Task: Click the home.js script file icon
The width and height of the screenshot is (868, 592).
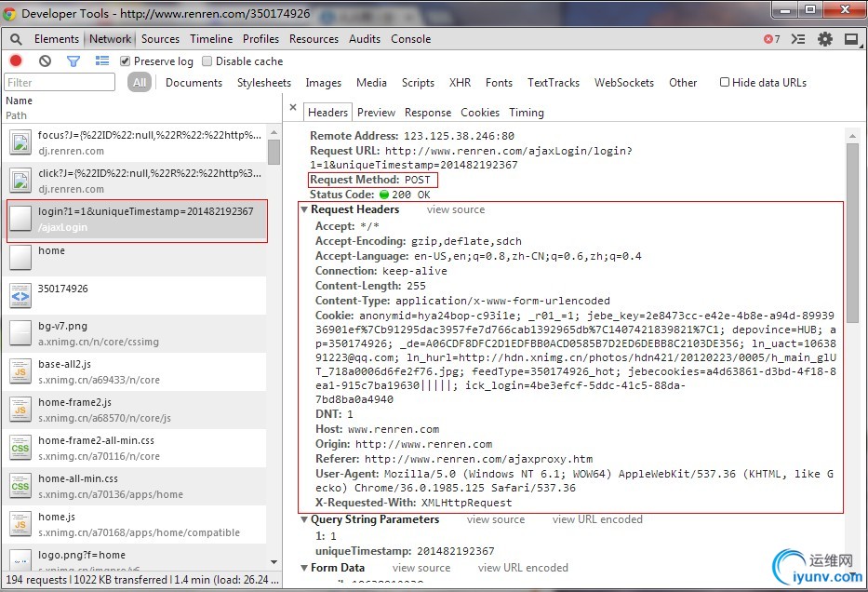Action: (x=20, y=524)
